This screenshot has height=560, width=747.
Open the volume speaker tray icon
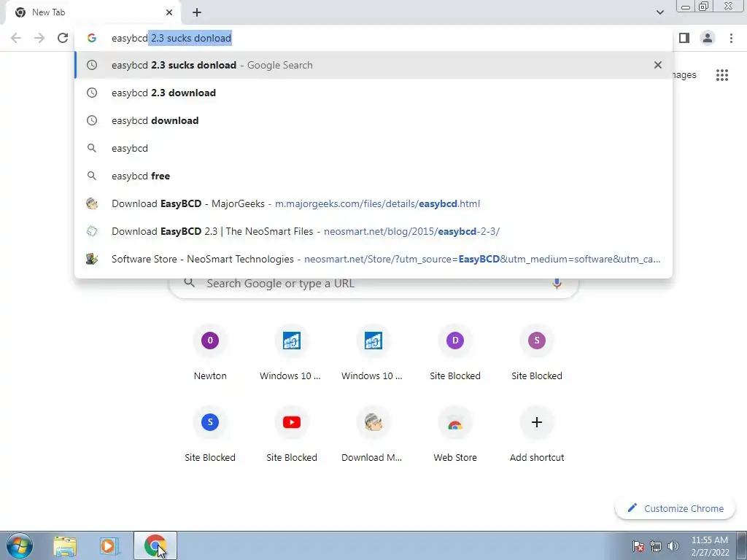point(673,546)
